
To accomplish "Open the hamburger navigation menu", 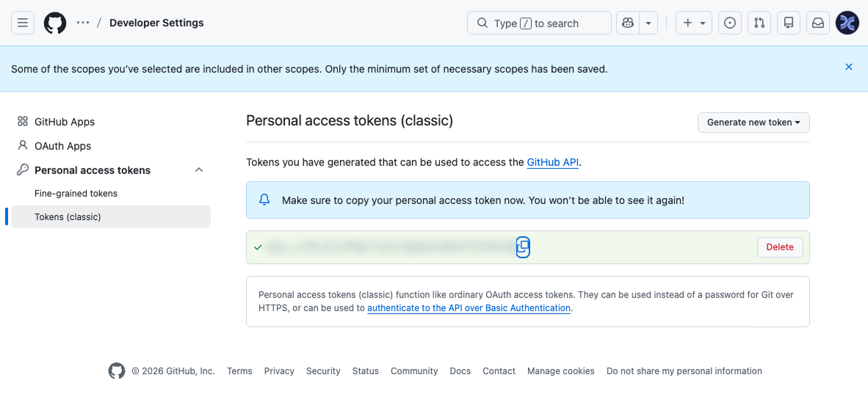I will 23,23.
